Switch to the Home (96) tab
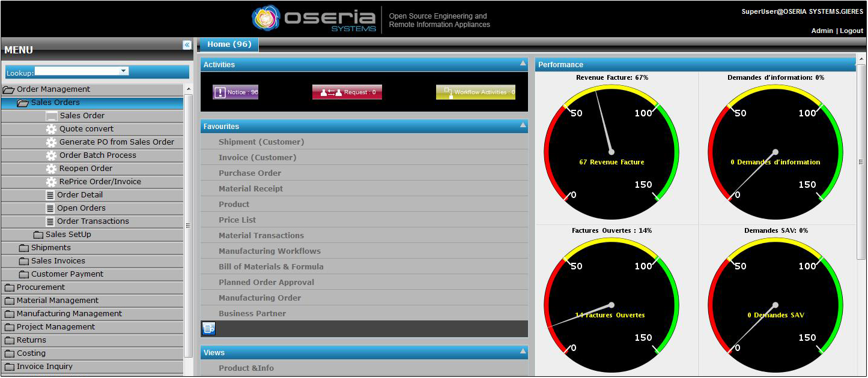This screenshot has height=378, width=868. [x=229, y=44]
